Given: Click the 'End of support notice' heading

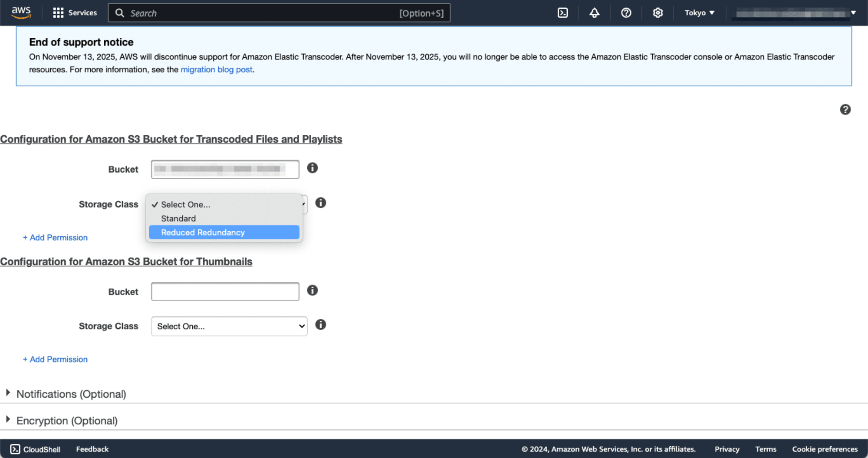Looking at the screenshot, I should pyautogui.click(x=81, y=42).
